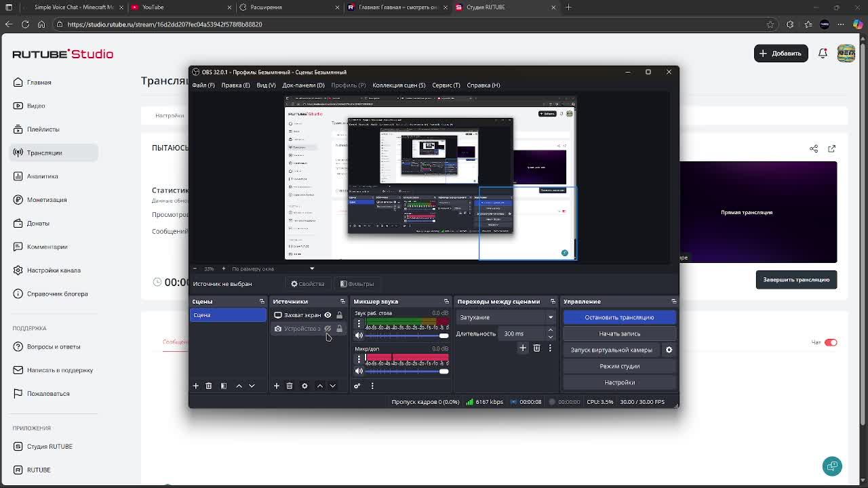This screenshot has width=868, height=488.
Task: Open the Правка menu in OBS
Action: click(x=235, y=85)
